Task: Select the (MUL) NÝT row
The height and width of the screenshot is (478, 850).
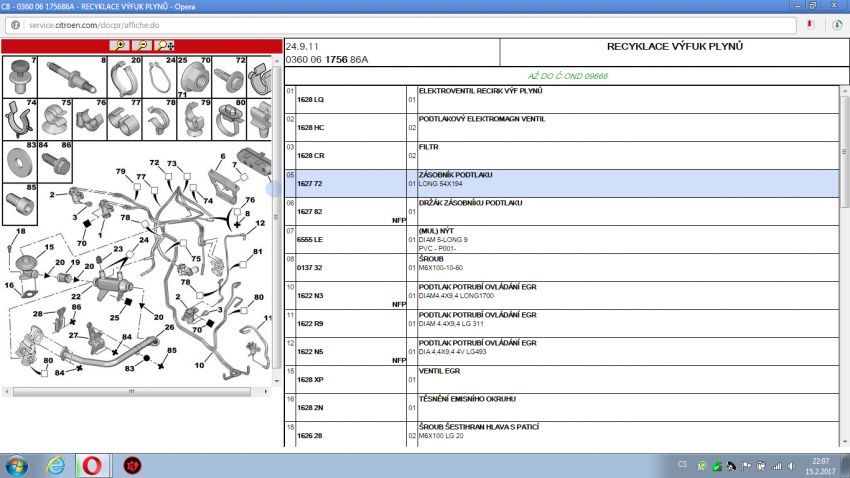Action: tap(562, 240)
